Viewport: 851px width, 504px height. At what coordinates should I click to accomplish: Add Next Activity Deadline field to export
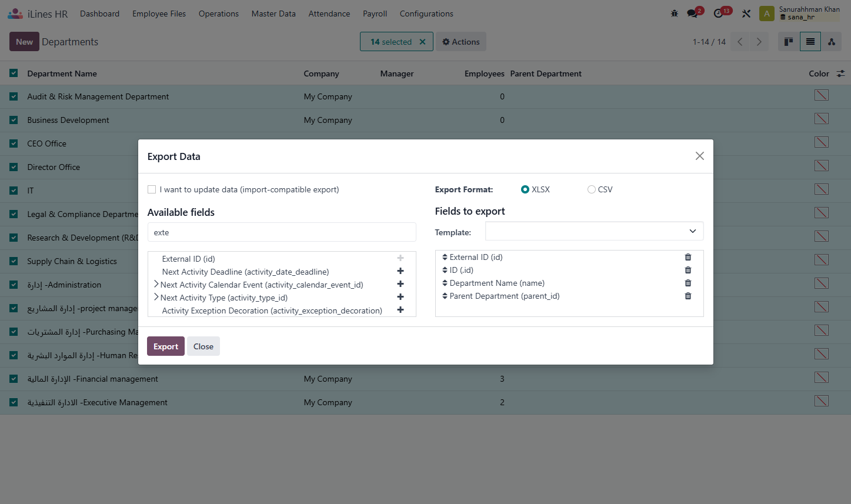coord(401,271)
